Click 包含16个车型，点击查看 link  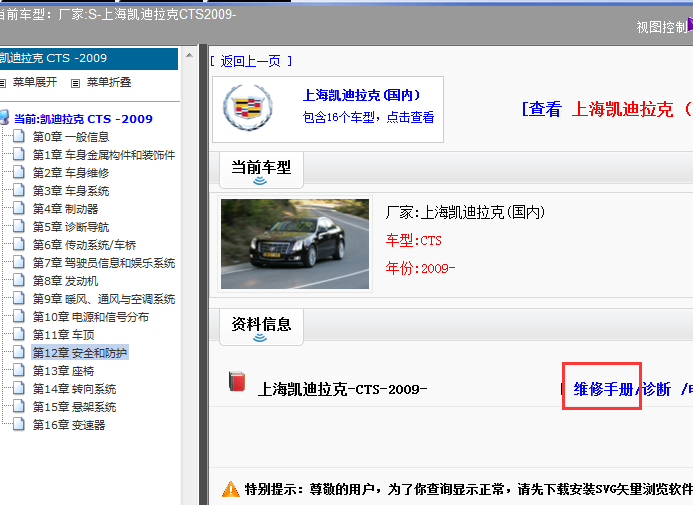368,117
